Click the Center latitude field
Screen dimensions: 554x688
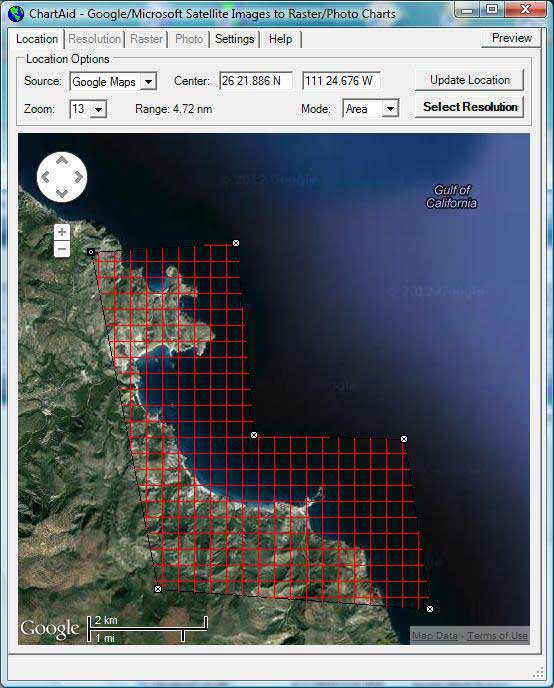click(256, 81)
